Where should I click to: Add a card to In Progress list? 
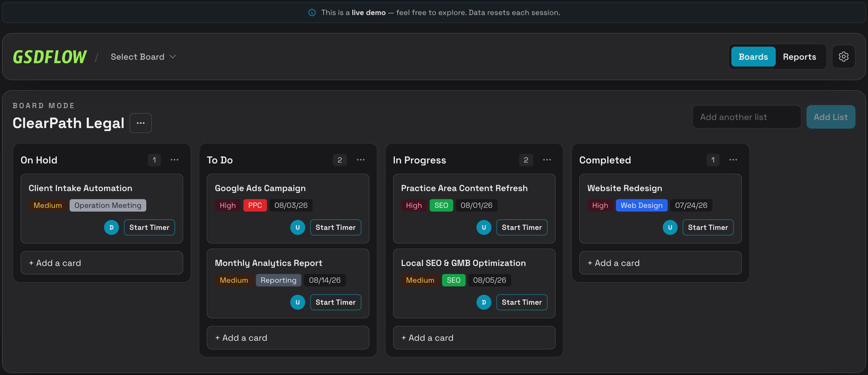click(x=474, y=338)
